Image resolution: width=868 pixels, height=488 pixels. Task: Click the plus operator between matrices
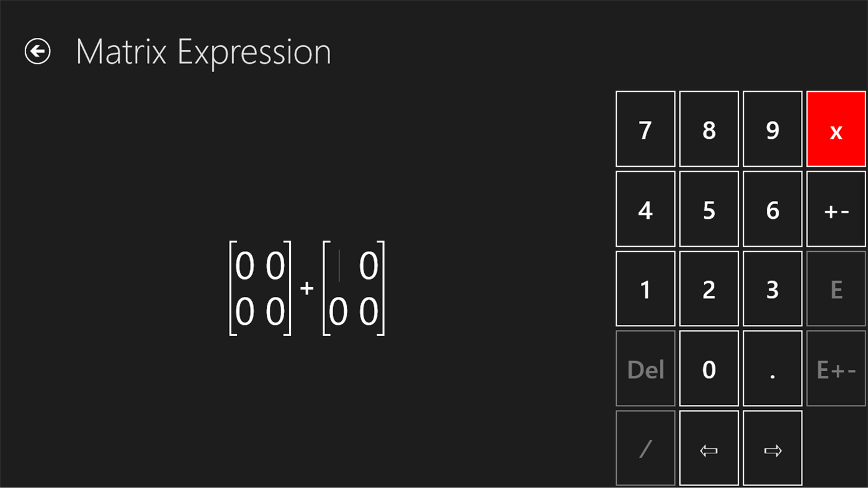pyautogui.click(x=306, y=288)
